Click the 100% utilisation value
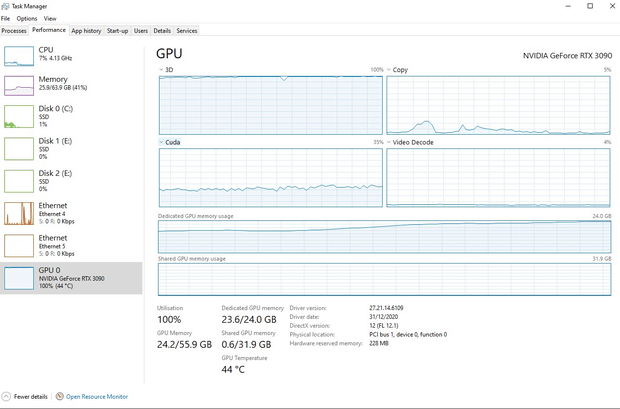Image resolution: width=620 pixels, height=409 pixels. (x=169, y=319)
